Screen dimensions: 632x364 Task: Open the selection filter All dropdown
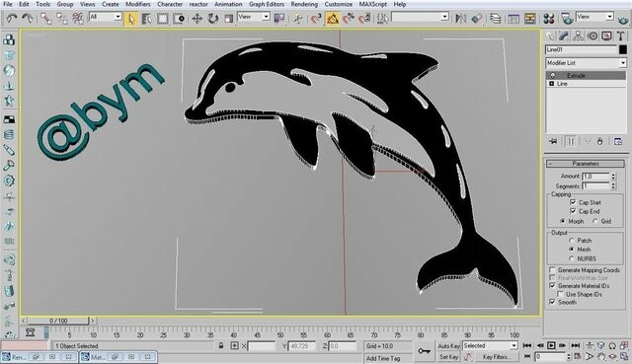click(106, 17)
